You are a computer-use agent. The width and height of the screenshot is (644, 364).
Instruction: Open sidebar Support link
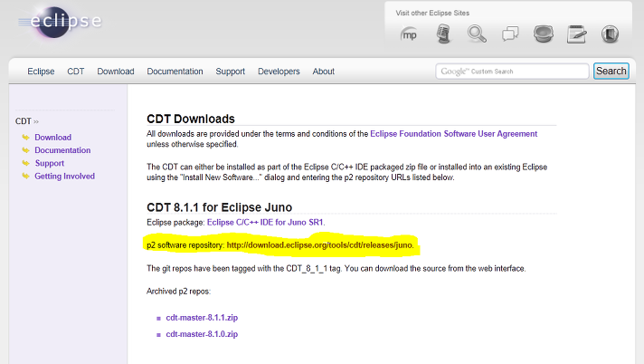(x=50, y=163)
